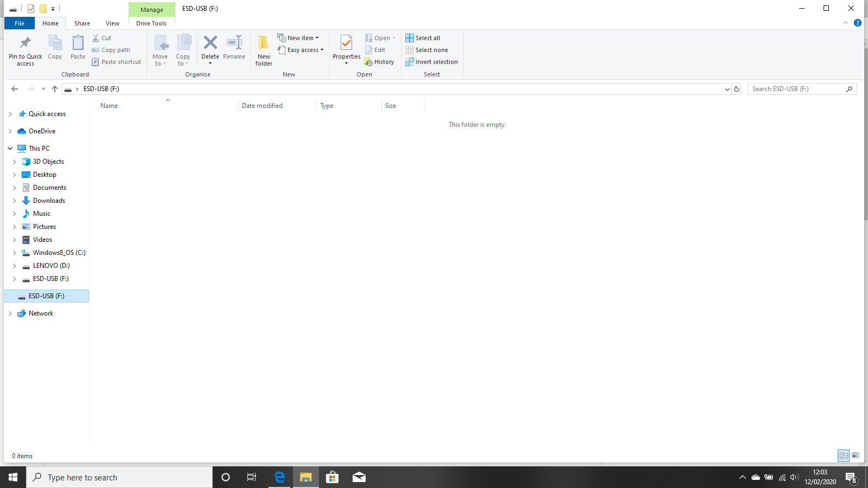Click the taskbar search box

(x=119, y=477)
